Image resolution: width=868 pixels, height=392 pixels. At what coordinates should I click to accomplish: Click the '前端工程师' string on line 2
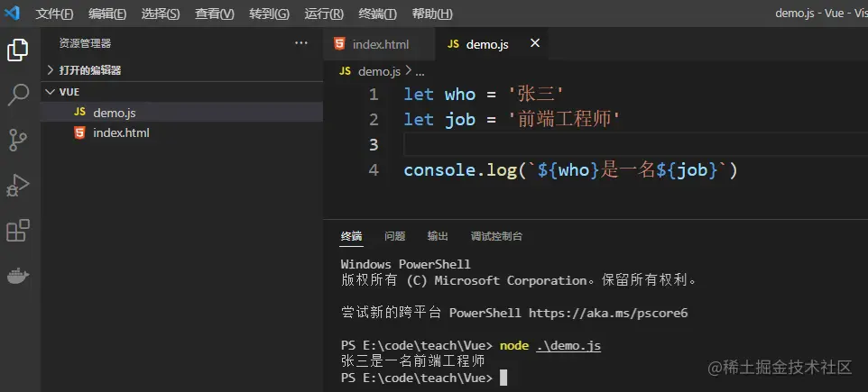(564, 120)
